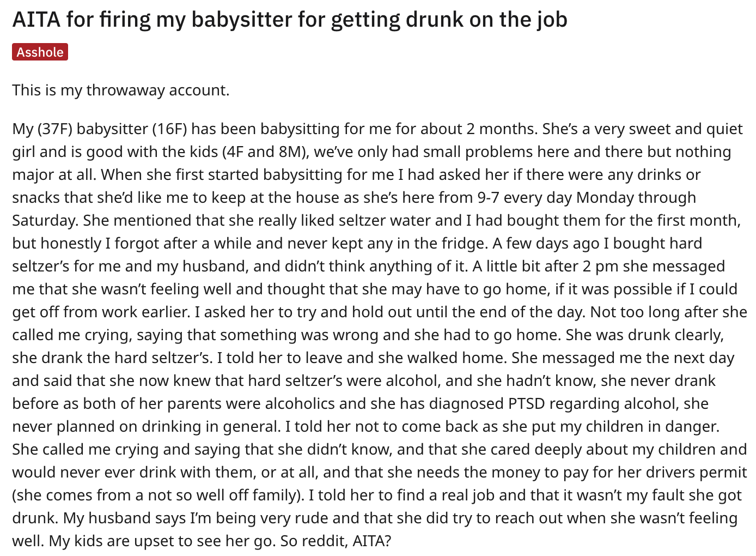Select the '(37F)' text in first sentence
The width and height of the screenshot is (756, 556).
pos(56,129)
